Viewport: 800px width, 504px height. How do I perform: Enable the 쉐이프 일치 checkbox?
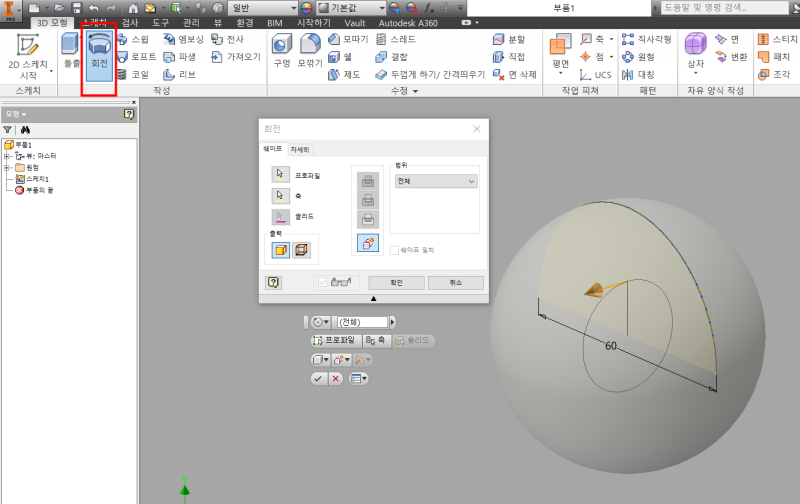pos(395,250)
